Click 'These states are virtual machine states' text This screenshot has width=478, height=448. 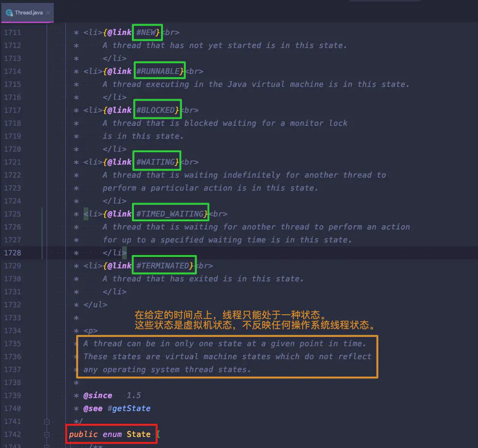177,357
